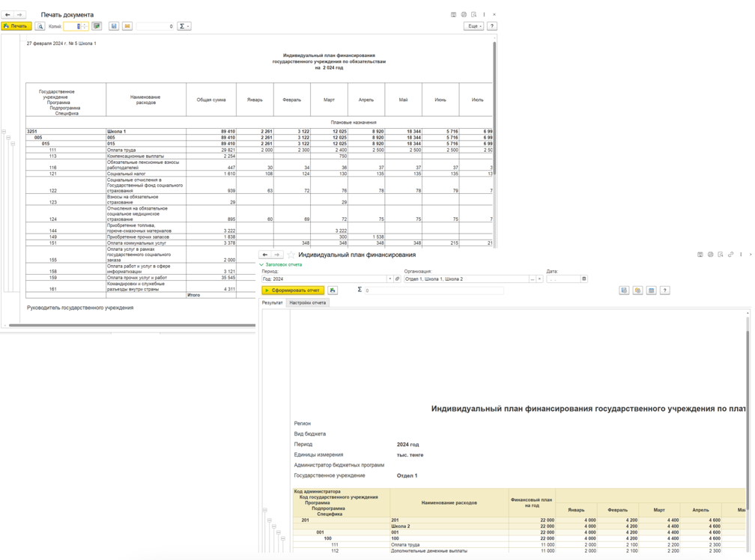Clear the Организация field with x button
The image size is (755, 560).
pyautogui.click(x=539, y=279)
